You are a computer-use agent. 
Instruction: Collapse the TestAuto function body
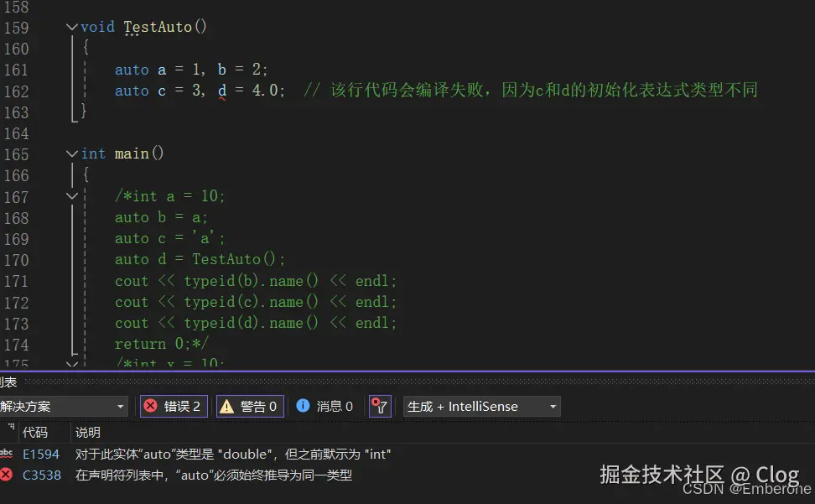(71, 26)
